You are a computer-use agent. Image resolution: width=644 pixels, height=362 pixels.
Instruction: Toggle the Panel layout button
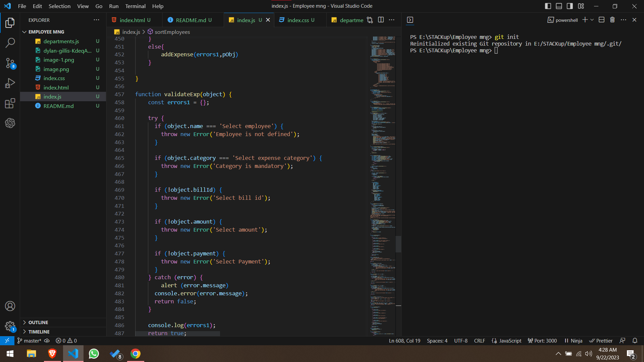(559, 6)
